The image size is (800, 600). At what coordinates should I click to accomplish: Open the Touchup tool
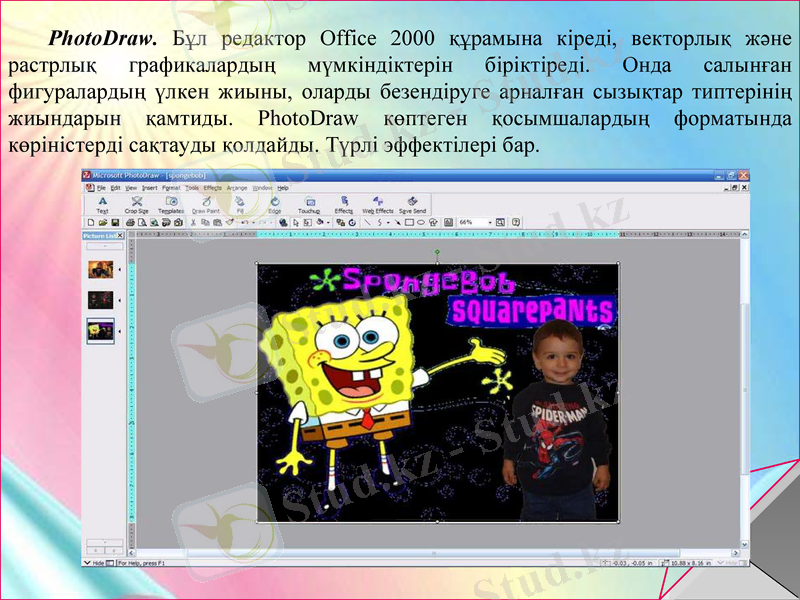309,205
